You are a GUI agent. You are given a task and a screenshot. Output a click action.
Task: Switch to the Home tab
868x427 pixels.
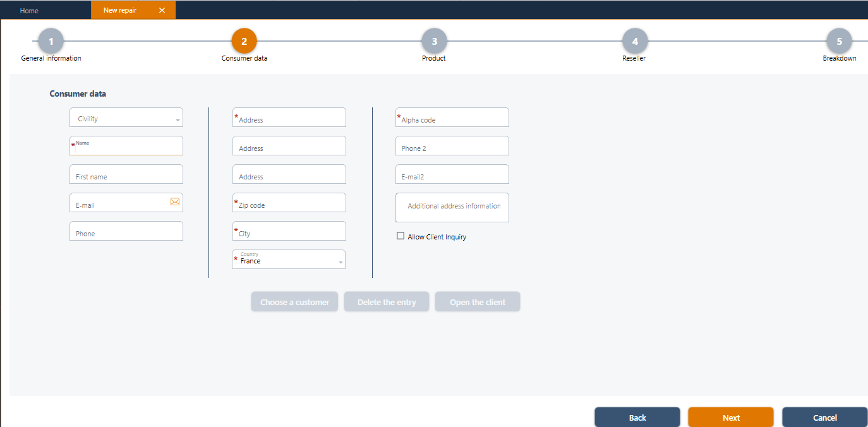tap(29, 10)
